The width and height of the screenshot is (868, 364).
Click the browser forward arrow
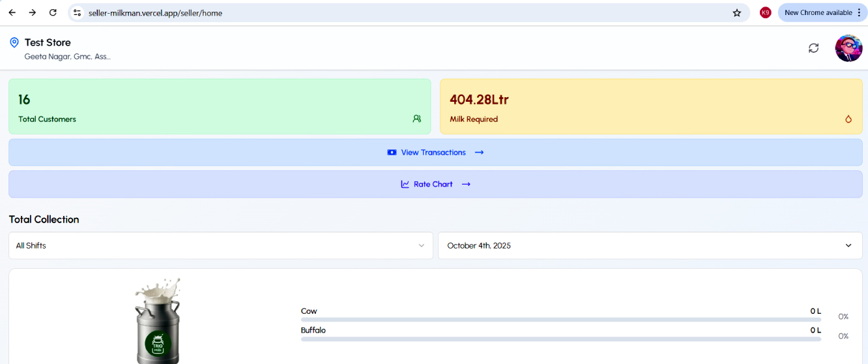click(x=33, y=12)
